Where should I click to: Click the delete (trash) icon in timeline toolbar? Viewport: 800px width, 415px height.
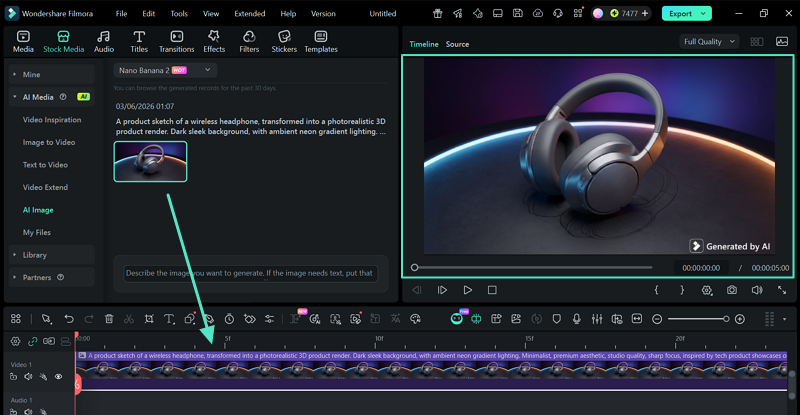click(x=109, y=319)
